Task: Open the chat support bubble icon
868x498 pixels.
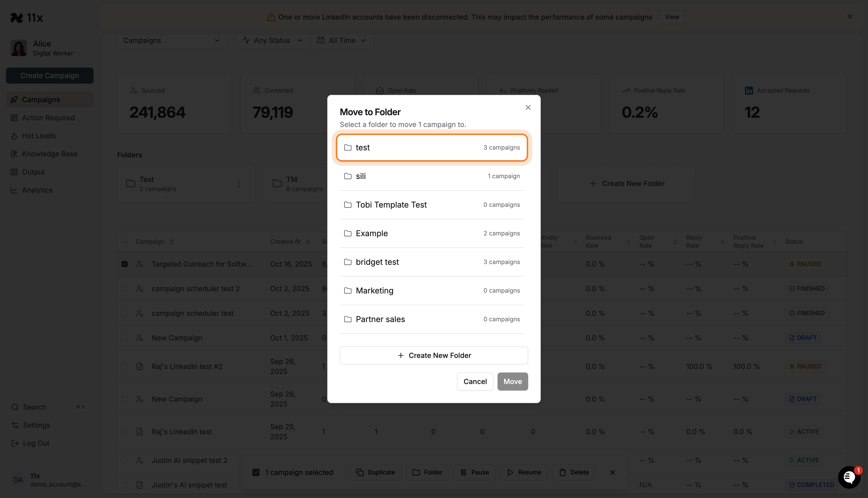Action: (849, 477)
